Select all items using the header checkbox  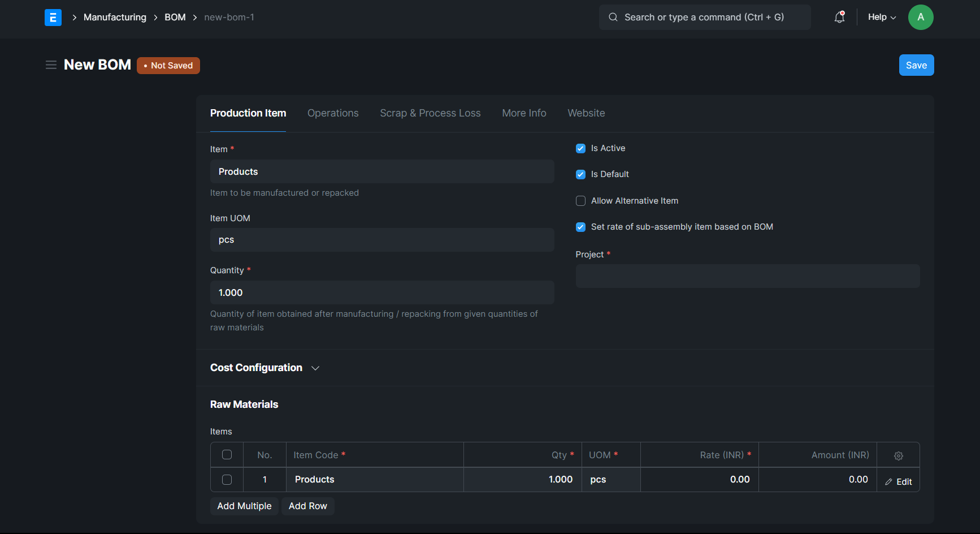click(227, 454)
